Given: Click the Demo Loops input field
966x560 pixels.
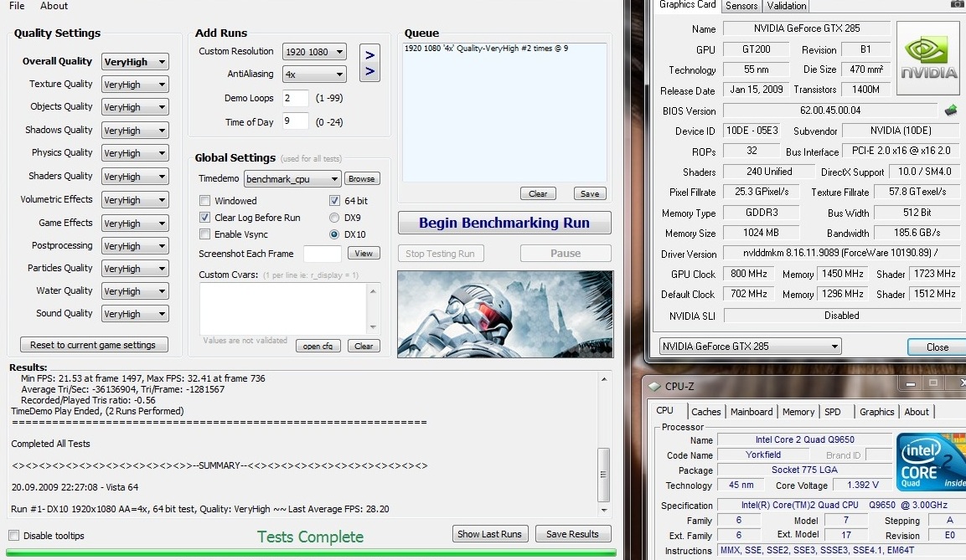Looking at the screenshot, I should 296,98.
